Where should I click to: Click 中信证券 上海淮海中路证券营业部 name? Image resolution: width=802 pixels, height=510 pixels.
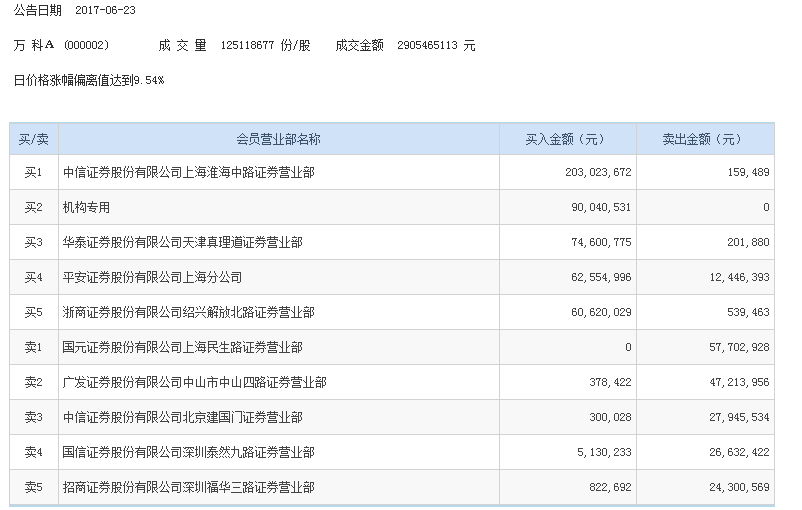[189, 172]
